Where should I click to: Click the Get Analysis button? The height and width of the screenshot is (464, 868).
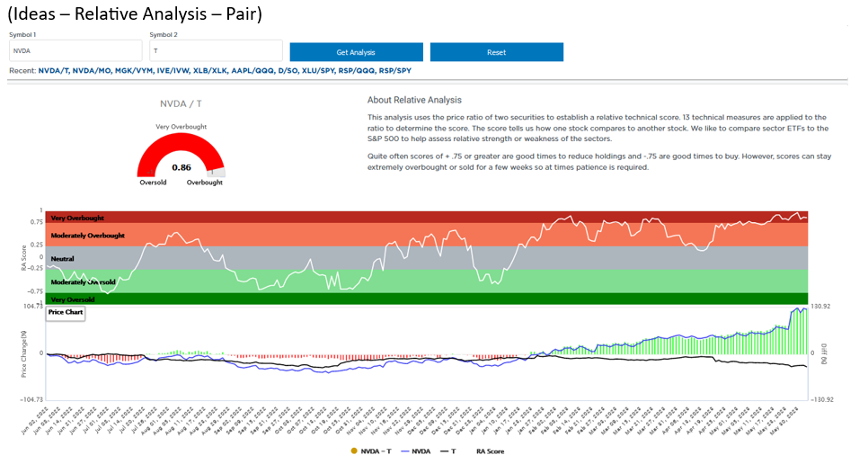[x=356, y=52]
